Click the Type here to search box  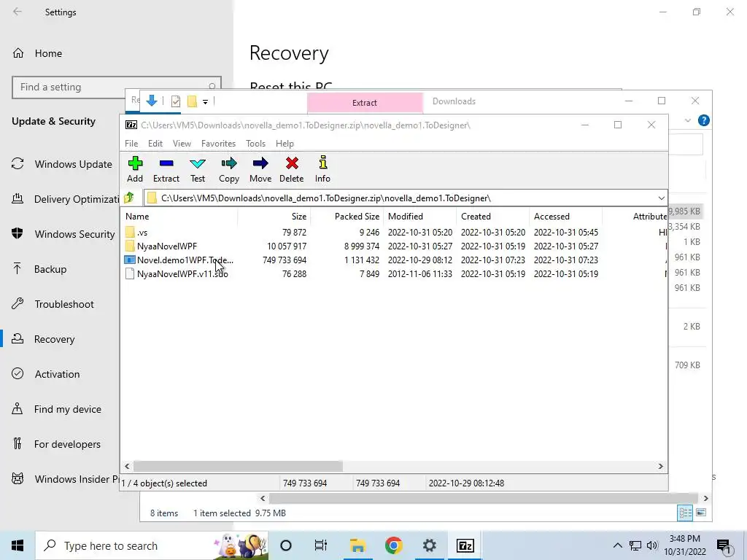tap(152, 545)
